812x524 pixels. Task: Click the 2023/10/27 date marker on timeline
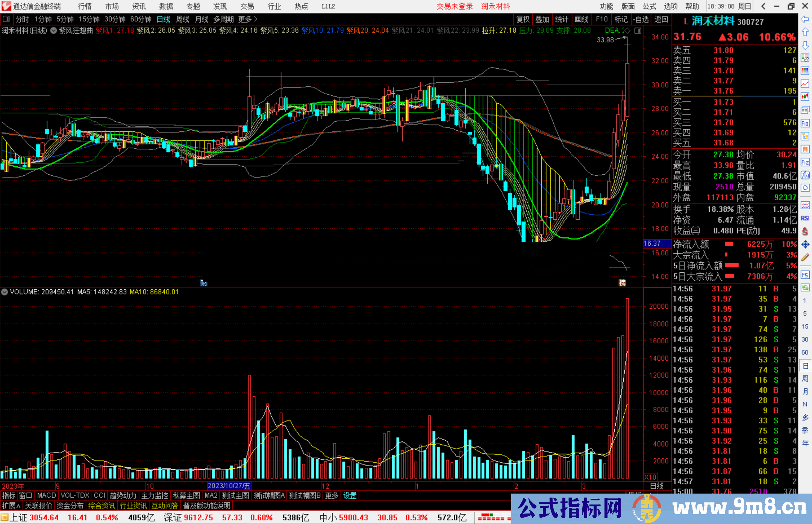[229, 486]
